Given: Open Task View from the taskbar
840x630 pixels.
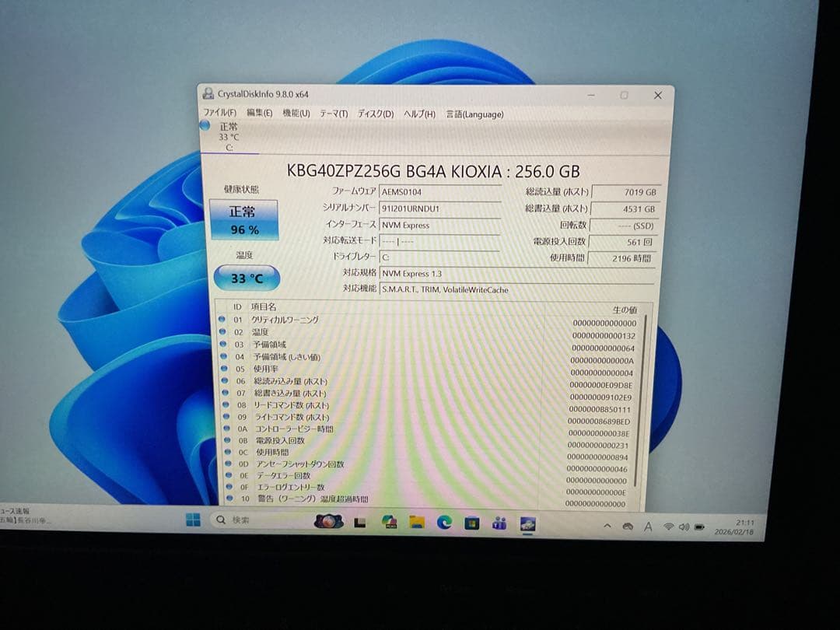Looking at the screenshot, I should point(360,523).
